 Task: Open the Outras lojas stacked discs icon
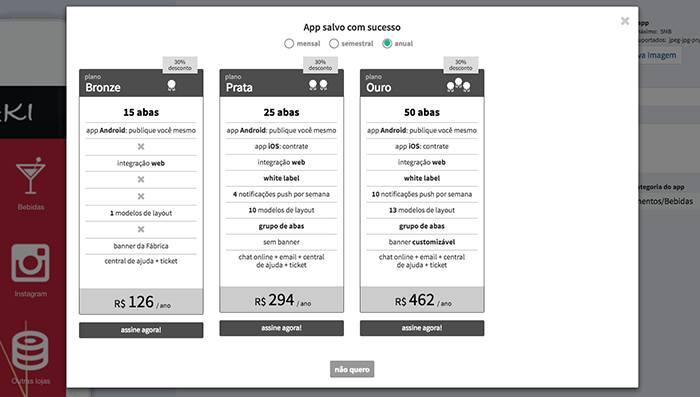click(30, 350)
